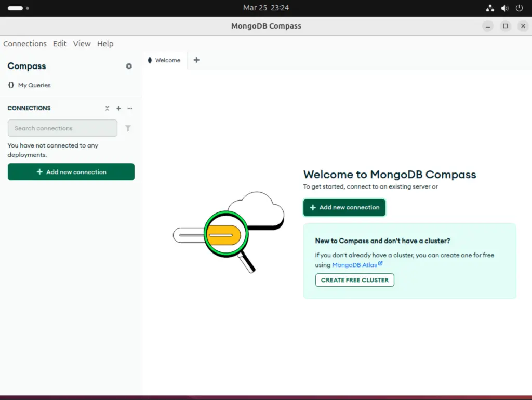Open Compass settings via the gear icon
The height and width of the screenshot is (400, 532).
point(129,66)
